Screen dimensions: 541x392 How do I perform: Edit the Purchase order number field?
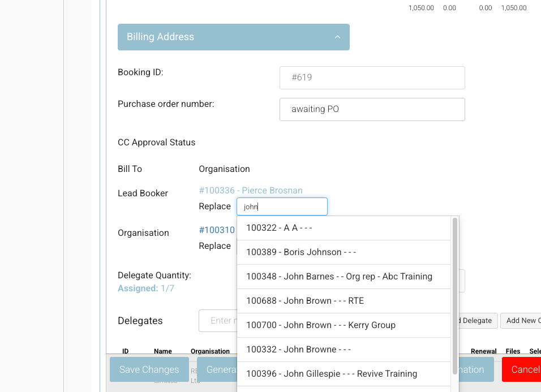[x=372, y=109]
